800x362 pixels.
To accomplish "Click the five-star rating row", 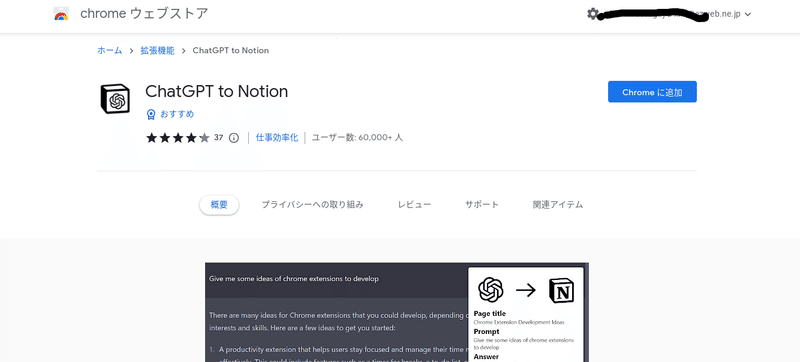I will point(178,138).
